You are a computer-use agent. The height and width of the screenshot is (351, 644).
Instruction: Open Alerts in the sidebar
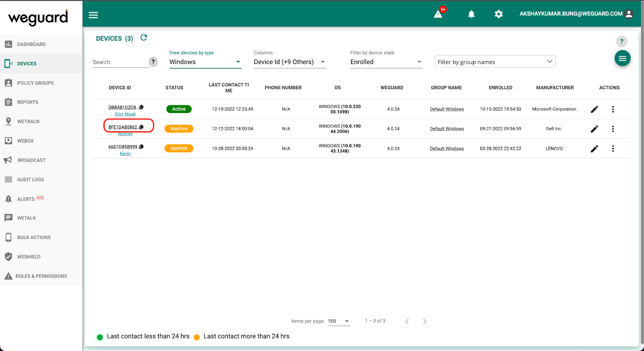(x=41, y=199)
